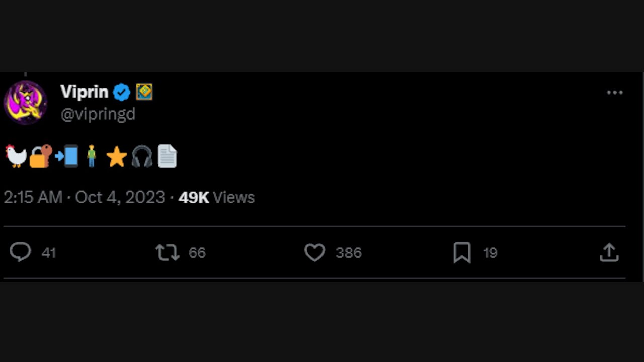Repost this tweet using the retweet icon
The image size is (644, 362).
coord(168,252)
